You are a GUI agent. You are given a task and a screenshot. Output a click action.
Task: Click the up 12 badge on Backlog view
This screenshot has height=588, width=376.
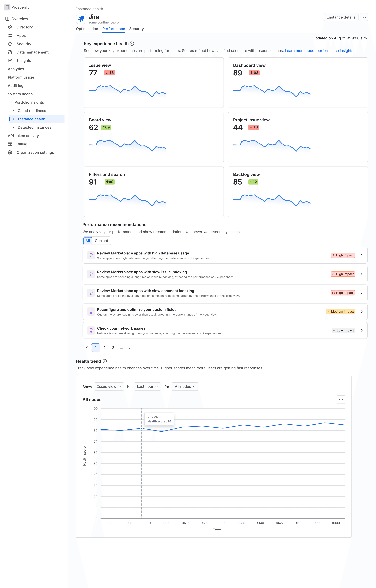[x=253, y=182]
